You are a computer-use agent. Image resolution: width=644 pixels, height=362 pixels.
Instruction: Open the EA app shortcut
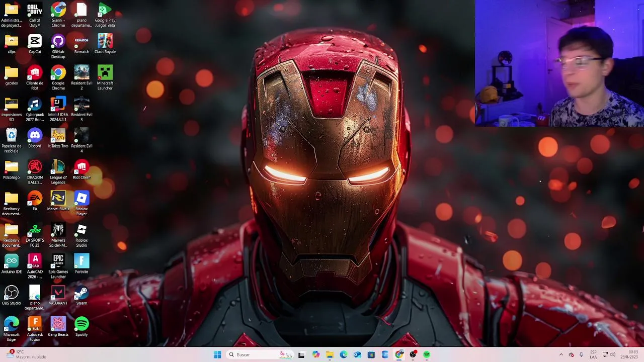(35, 201)
